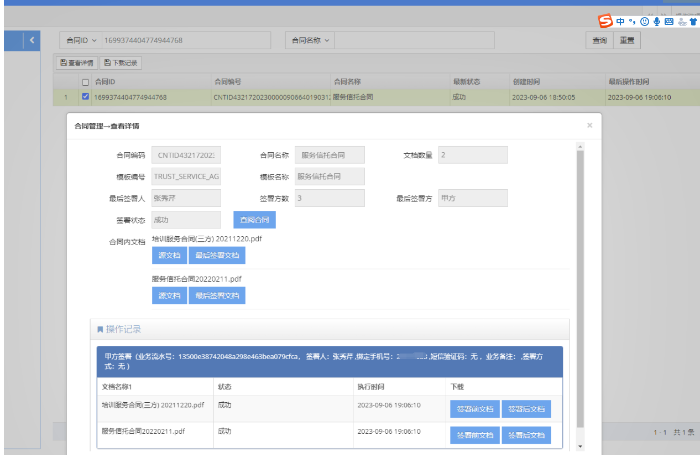Screen dimensions: 700x457
Task: Uncheck the checkbox for contract row 1
Action: pos(86,97)
